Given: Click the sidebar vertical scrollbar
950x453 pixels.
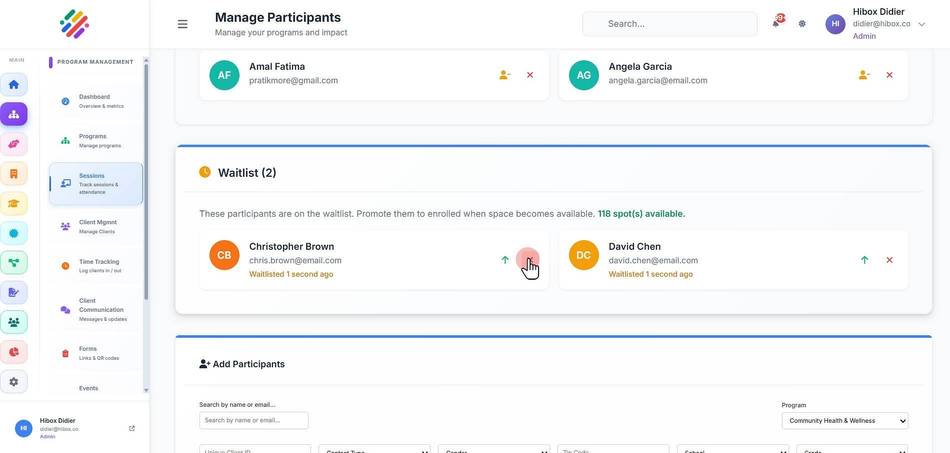Looking at the screenshot, I should click(x=146, y=182).
